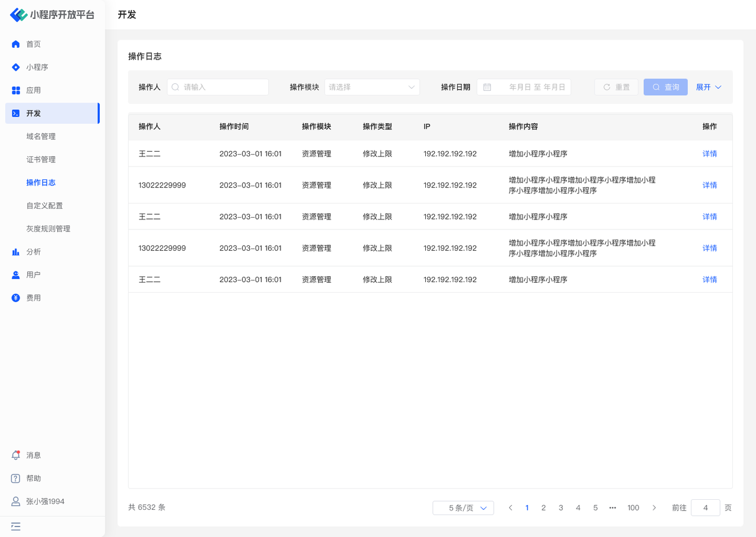Viewport: 756px width, 537px height.
Task: Click the 查询 search button
Action: pos(665,87)
